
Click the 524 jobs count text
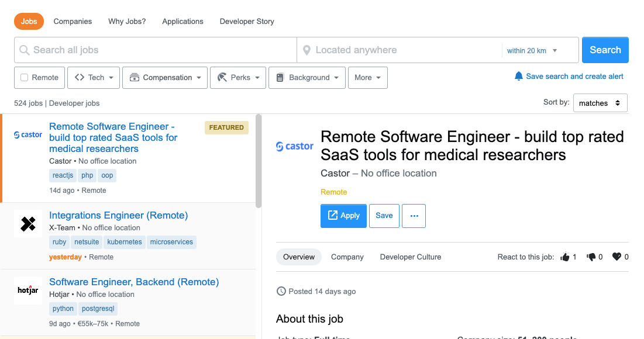tap(28, 103)
